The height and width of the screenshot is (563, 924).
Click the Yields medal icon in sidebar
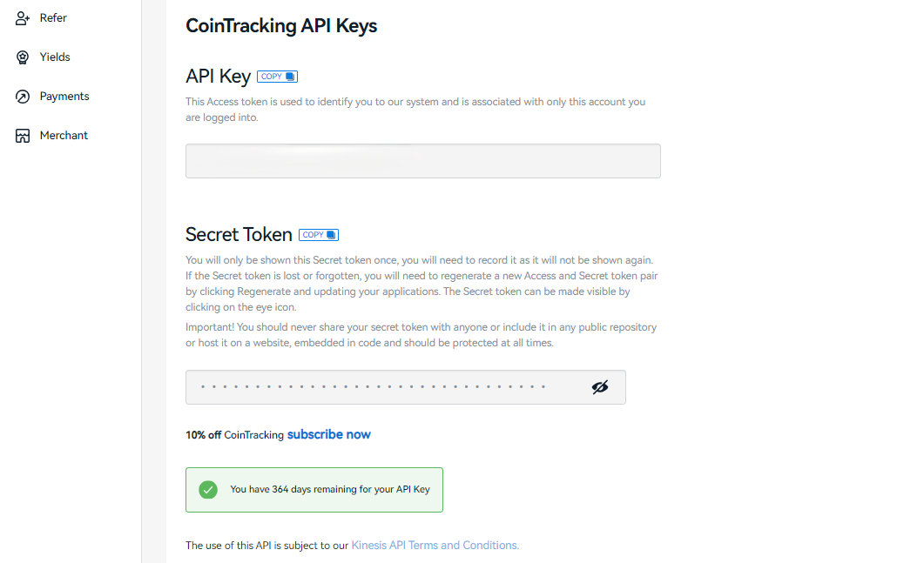point(23,57)
